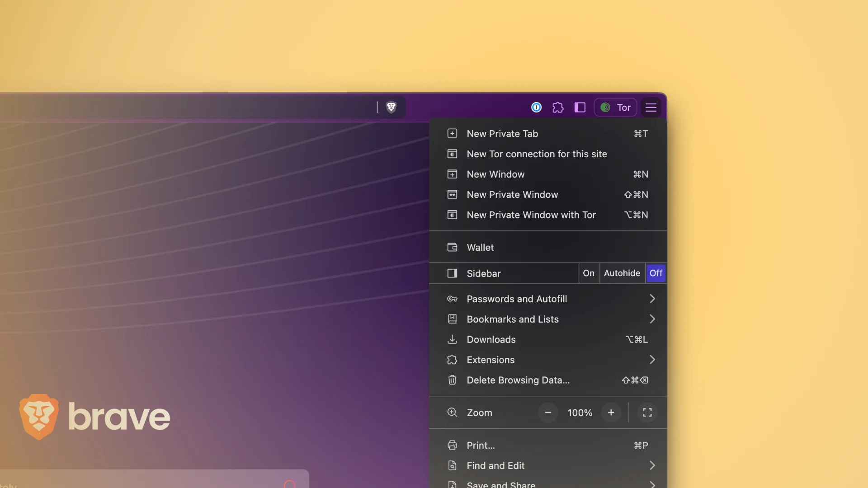Expand Passwords and Autofill submenu arrow

coord(652,299)
